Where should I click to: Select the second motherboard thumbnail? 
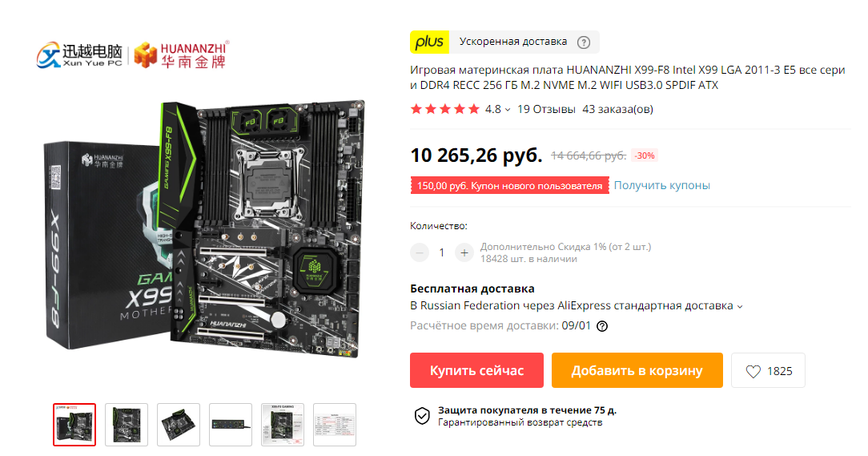127,425
